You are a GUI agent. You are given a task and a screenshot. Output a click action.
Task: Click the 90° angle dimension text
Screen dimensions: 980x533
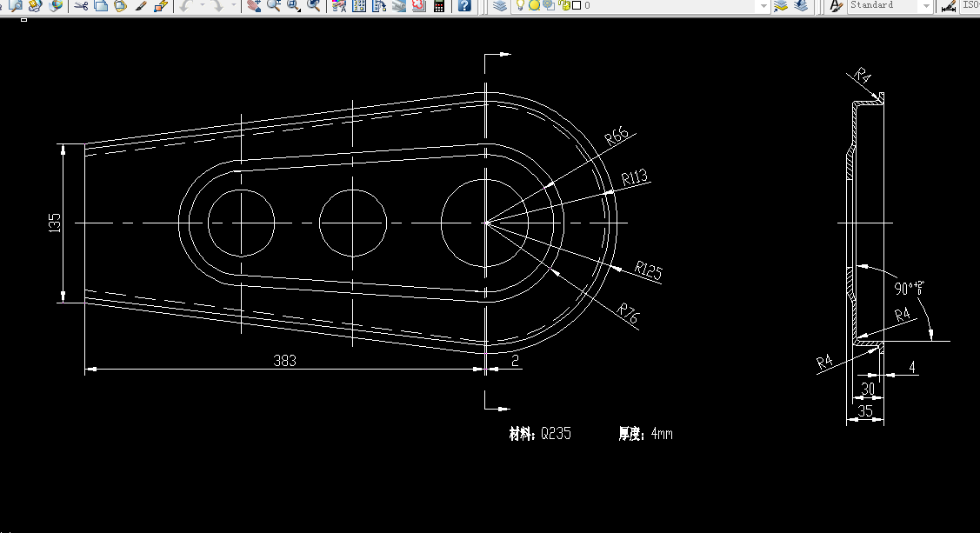pos(909,288)
